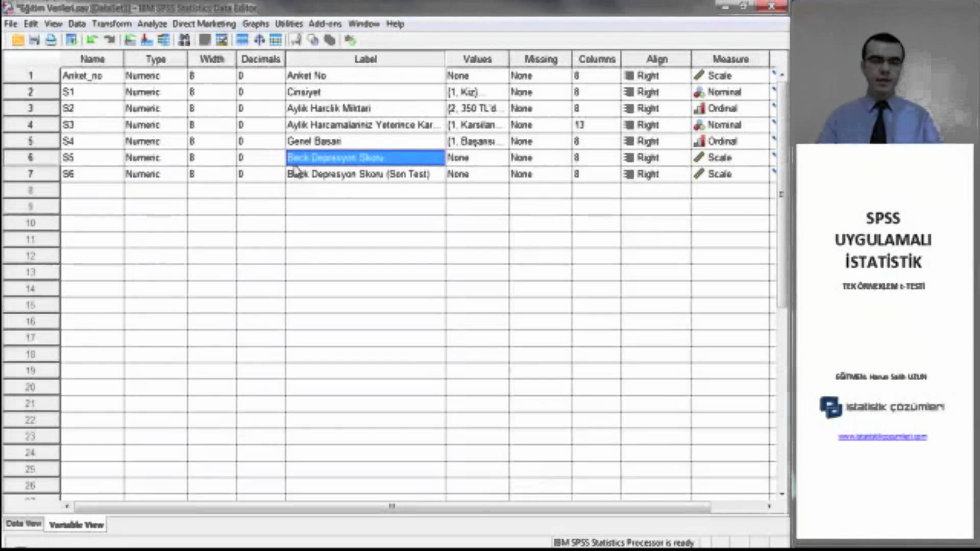Click the Values column header
Screen dimensions: 980x551
pyautogui.click(x=477, y=59)
